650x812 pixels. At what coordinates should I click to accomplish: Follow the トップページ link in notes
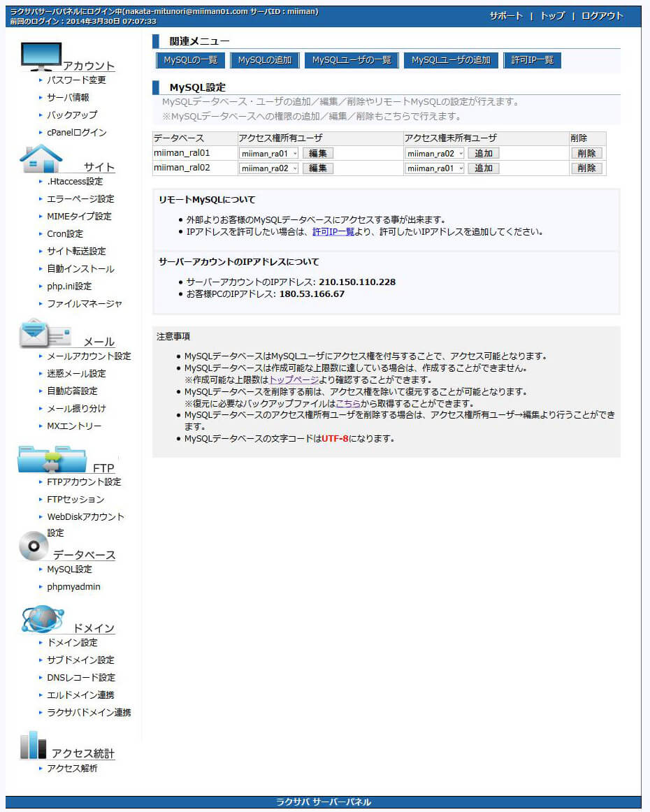point(294,379)
